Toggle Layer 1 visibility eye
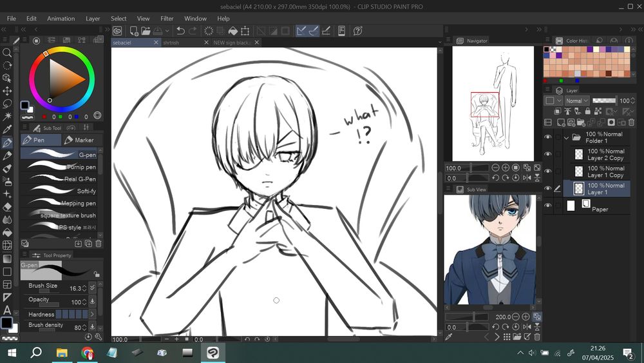644x363 pixels. pos(547,188)
